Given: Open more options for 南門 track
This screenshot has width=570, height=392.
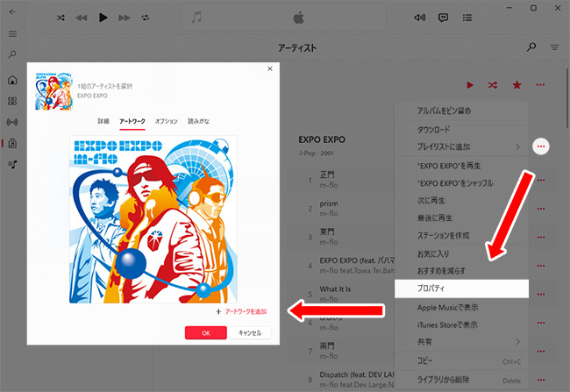Looking at the screenshot, I should 541,352.
